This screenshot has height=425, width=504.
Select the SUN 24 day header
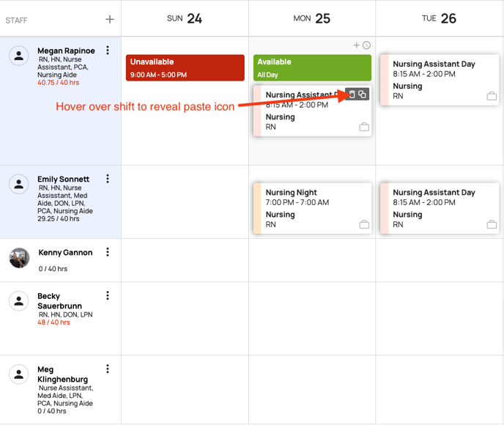(185, 18)
